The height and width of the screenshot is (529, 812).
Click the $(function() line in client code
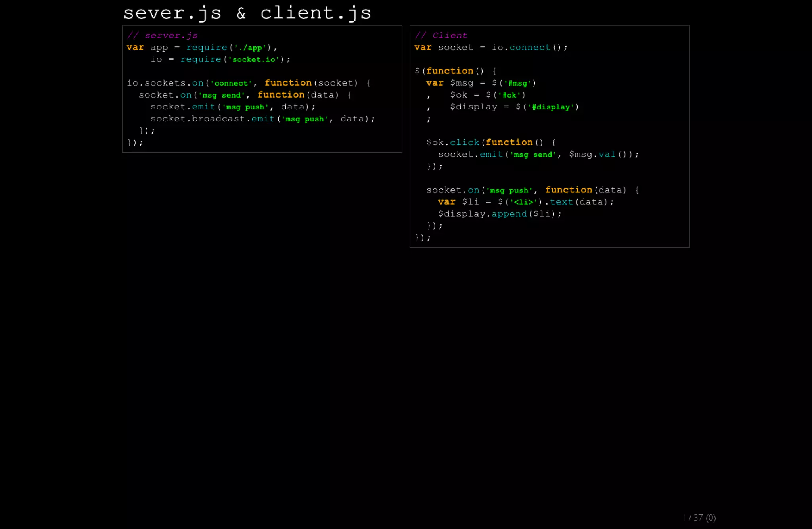455,71
